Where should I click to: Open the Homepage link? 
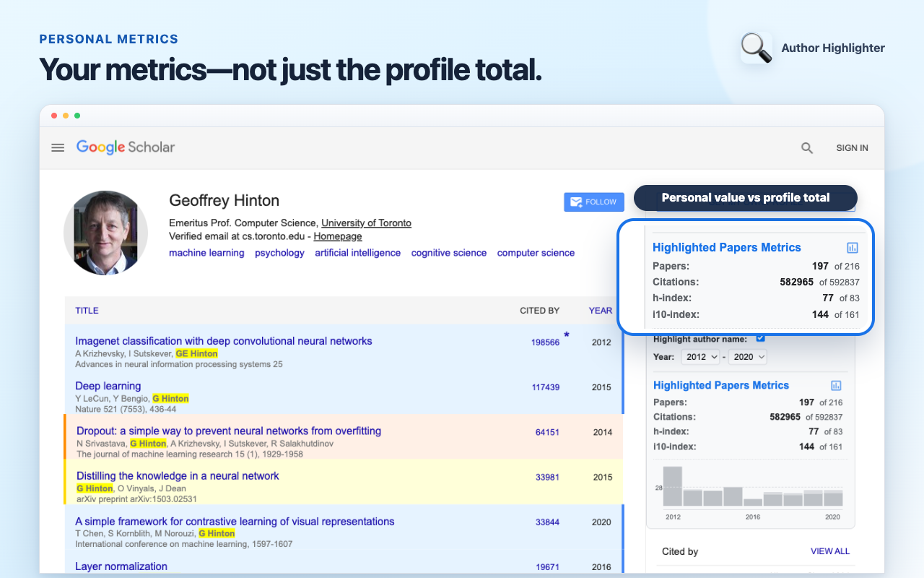click(338, 236)
